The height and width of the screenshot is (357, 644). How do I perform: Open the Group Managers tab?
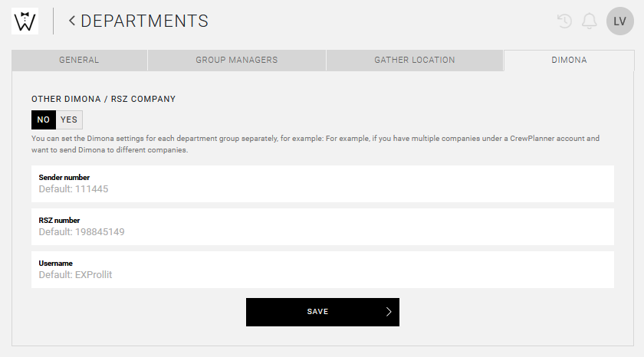point(236,61)
